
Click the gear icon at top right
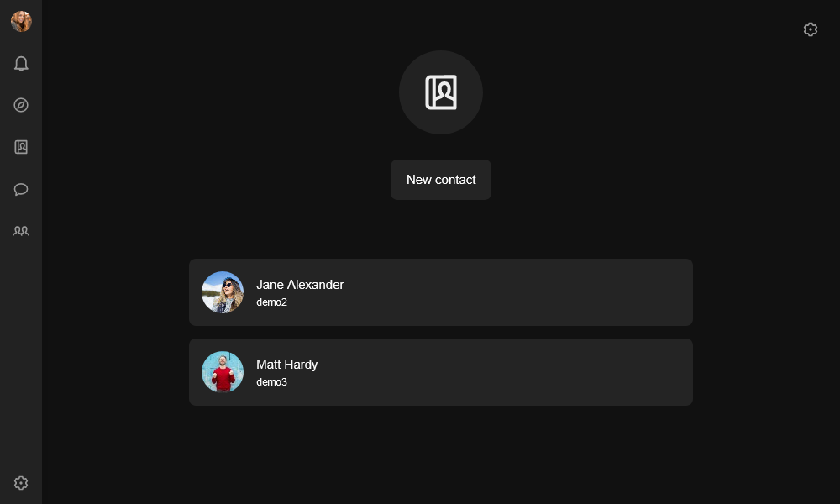point(811,29)
